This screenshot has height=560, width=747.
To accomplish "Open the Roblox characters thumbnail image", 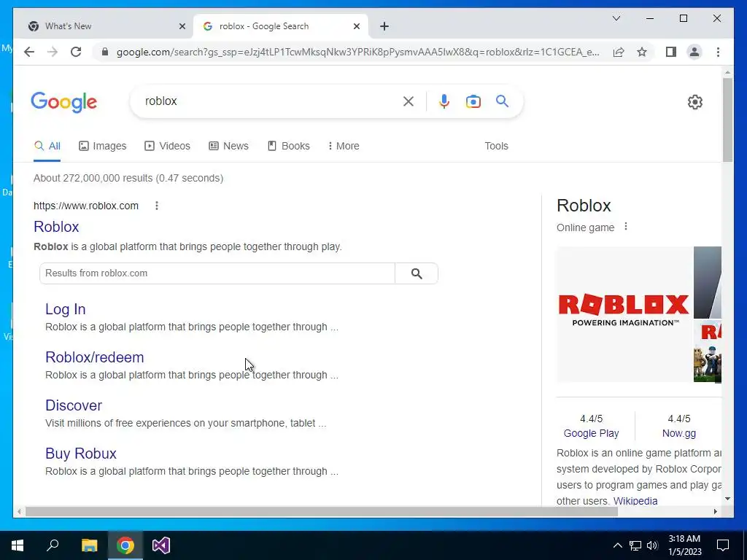I will click(708, 351).
